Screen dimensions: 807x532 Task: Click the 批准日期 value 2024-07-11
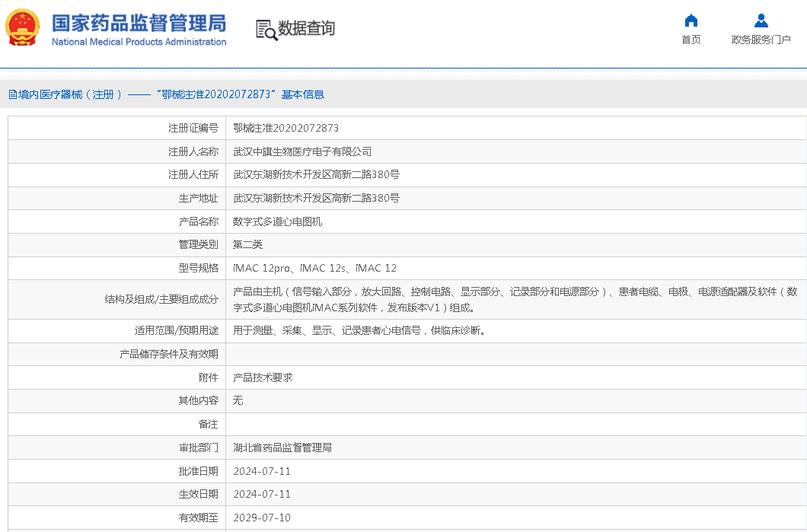[262, 471]
